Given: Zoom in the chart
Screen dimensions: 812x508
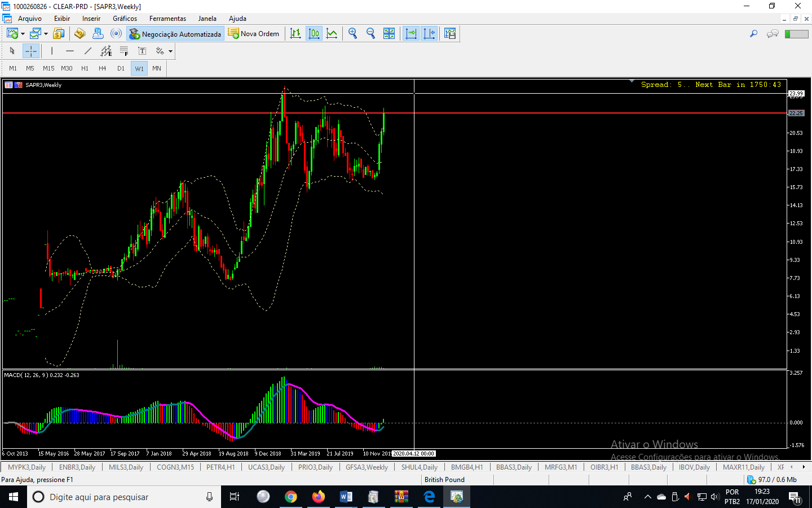Looking at the screenshot, I should [x=353, y=34].
